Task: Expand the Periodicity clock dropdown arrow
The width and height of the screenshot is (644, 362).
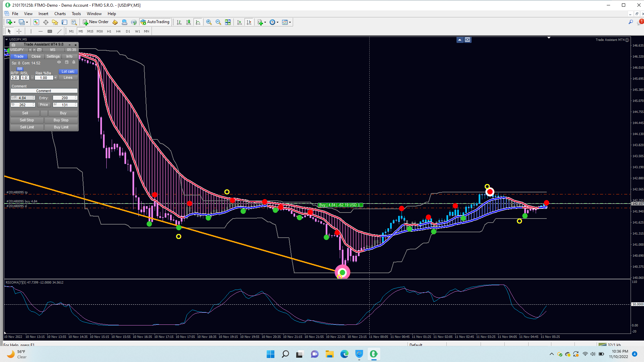Action: point(277,22)
